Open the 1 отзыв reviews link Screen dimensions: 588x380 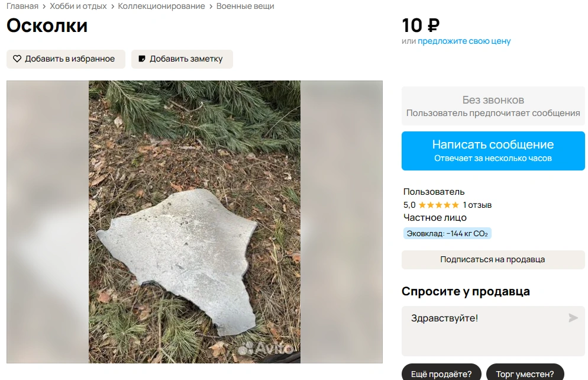click(x=477, y=205)
